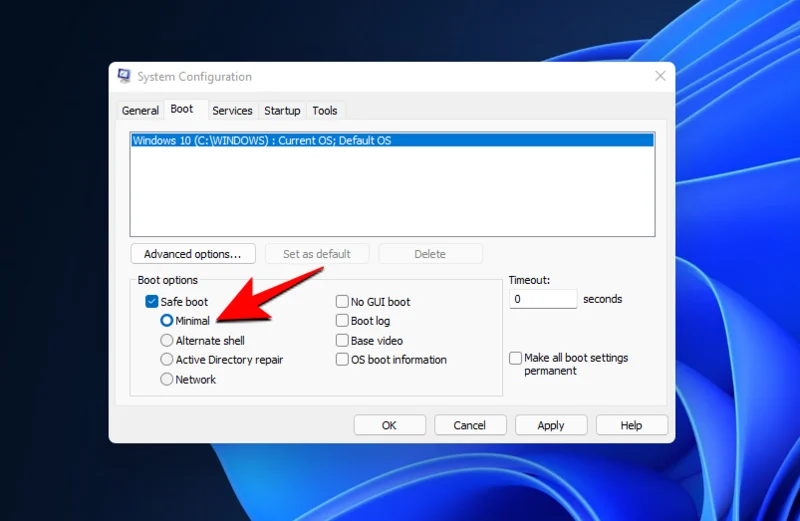
Task: Switch to the General tab
Action: pos(140,111)
